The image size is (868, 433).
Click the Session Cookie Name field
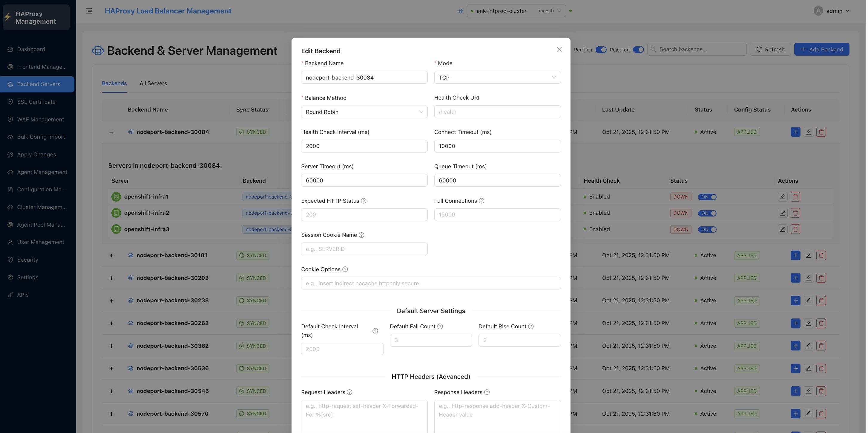364,249
